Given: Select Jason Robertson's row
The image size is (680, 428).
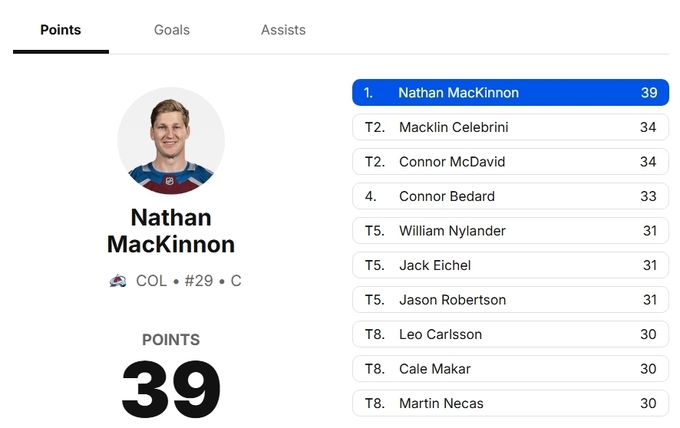Looking at the screenshot, I should (510, 300).
